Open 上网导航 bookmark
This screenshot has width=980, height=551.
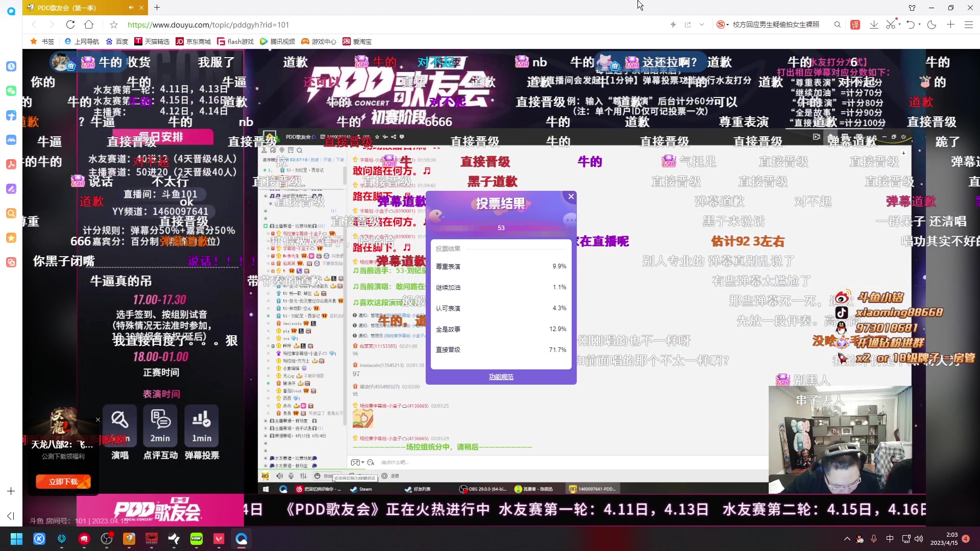point(82,41)
